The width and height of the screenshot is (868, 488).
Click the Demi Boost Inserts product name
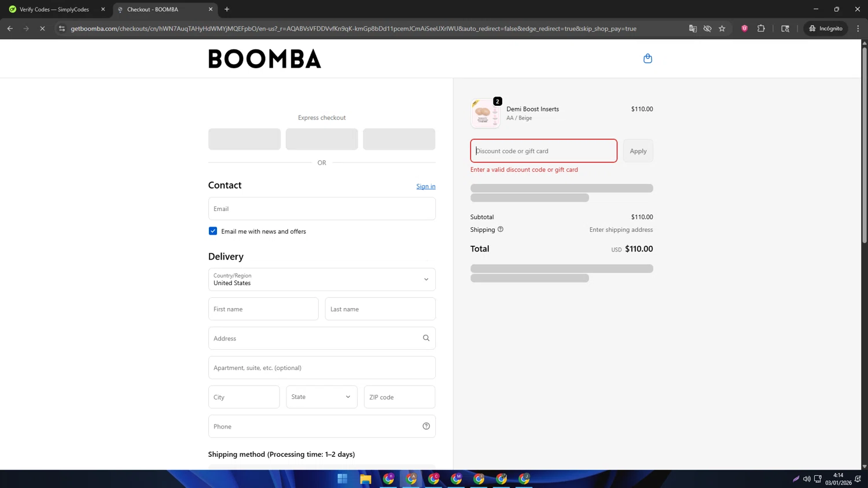(x=532, y=109)
